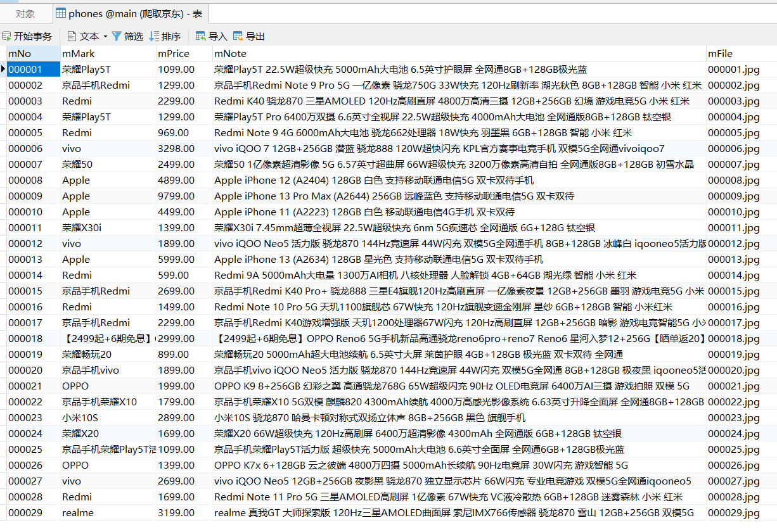Click the vivo iQOO 7 note cell

click(459, 148)
